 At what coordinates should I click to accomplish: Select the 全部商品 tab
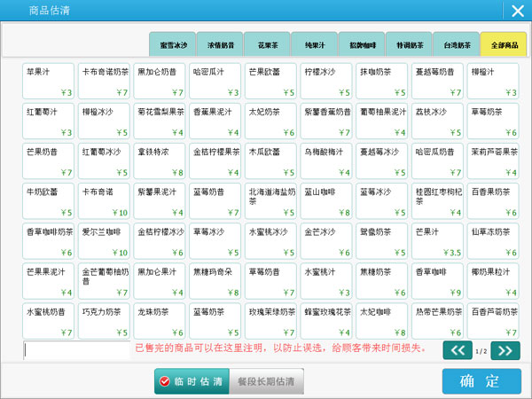pyautogui.click(x=503, y=44)
